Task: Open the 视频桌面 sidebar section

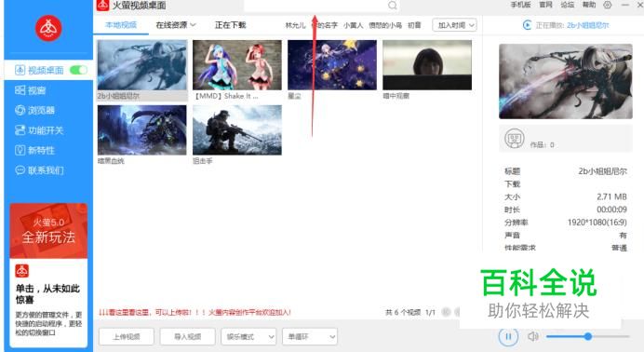Action: [x=48, y=70]
